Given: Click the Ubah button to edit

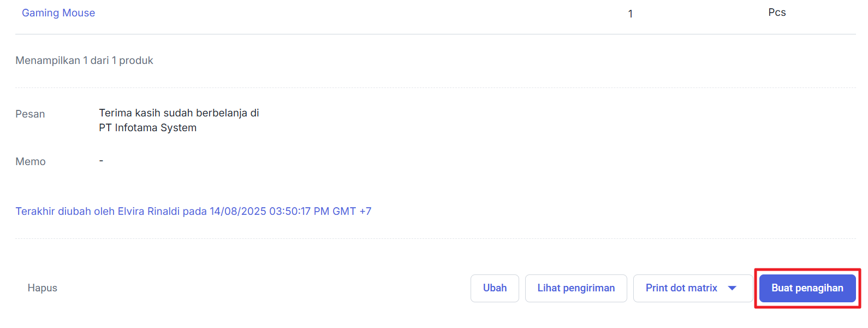Looking at the screenshot, I should click(495, 288).
